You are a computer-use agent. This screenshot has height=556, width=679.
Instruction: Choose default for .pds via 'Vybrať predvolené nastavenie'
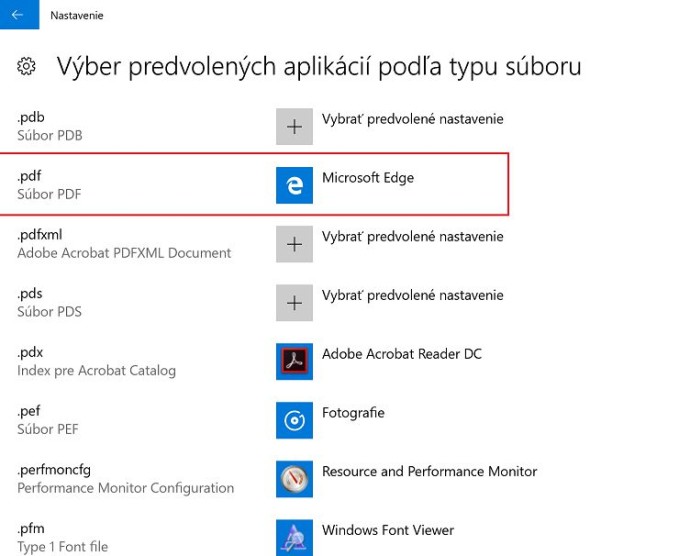(x=413, y=295)
